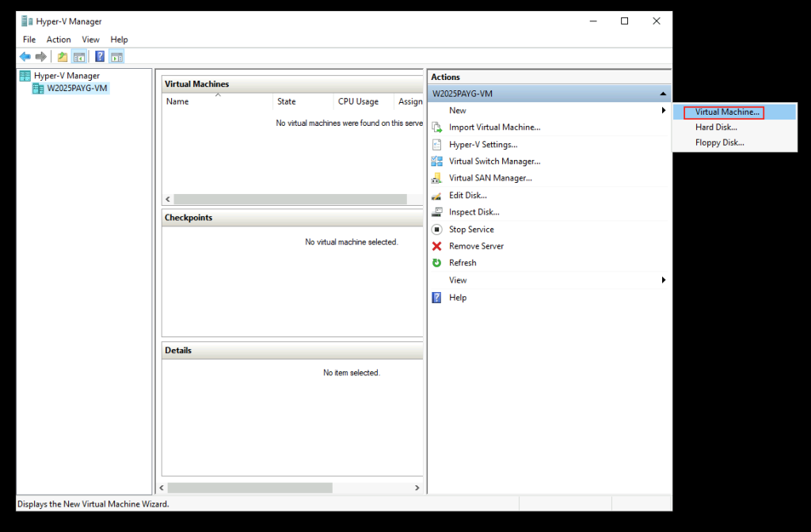Viewport: 811px width, 532px height.
Task: Click right arrow of bottom center scrollbar
Action: pyautogui.click(x=417, y=488)
